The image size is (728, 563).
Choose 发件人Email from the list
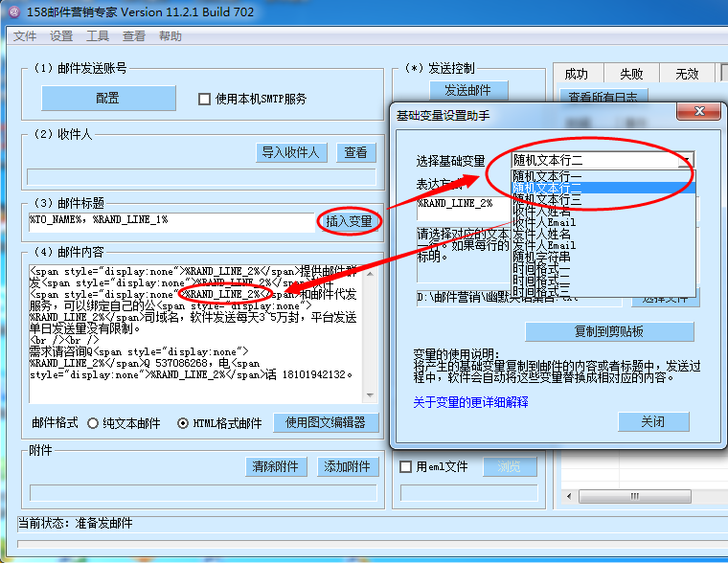[603, 245]
